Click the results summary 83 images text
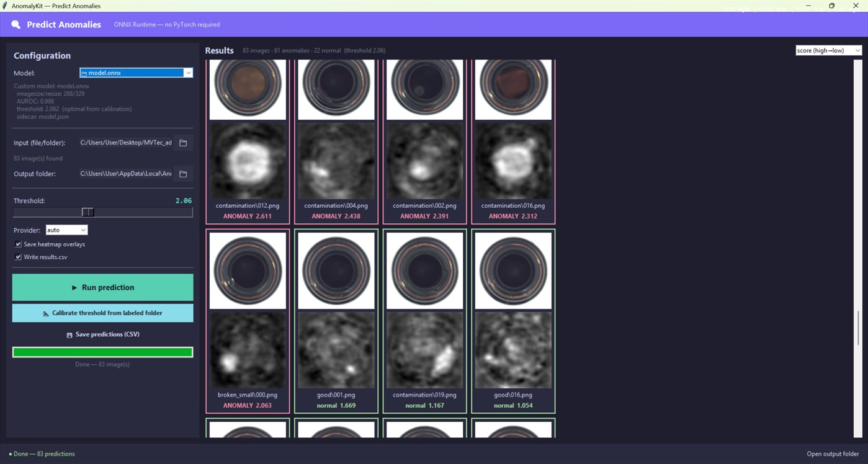The height and width of the screenshot is (464, 868). click(314, 50)
